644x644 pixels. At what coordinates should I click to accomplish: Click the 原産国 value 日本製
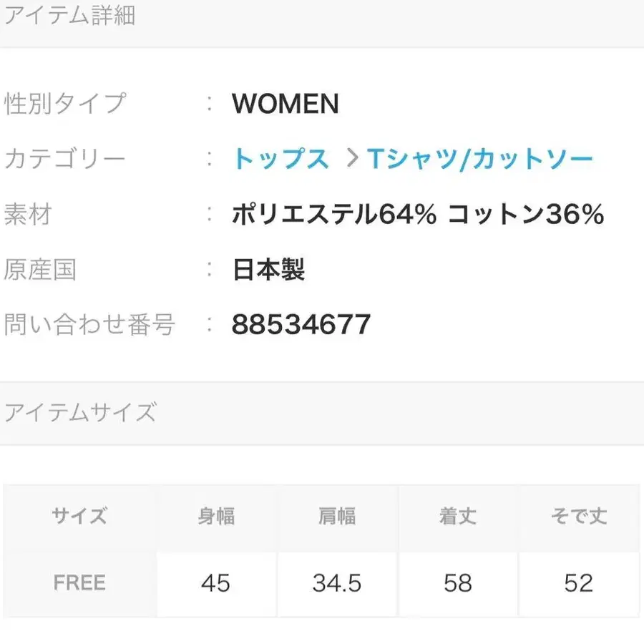click(x=268, y=269)
